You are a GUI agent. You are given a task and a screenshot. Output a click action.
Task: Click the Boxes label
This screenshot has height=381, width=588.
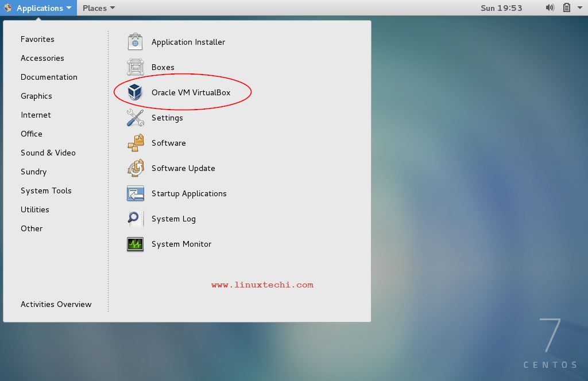point(163,67)
